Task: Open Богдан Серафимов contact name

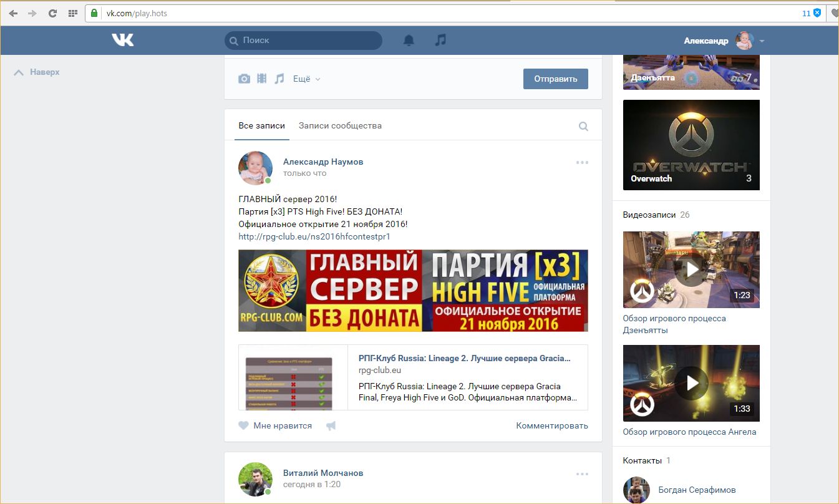Action: coord(697,490)
